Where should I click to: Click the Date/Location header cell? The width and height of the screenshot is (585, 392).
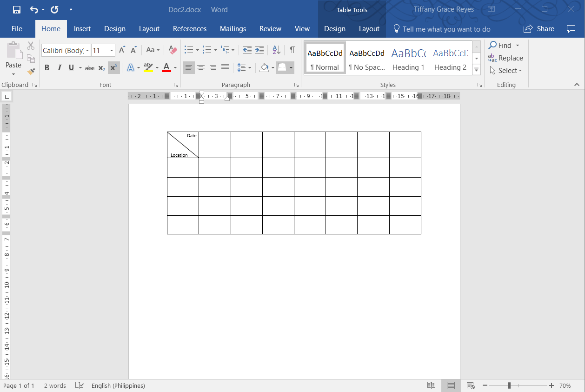point(183,145)
